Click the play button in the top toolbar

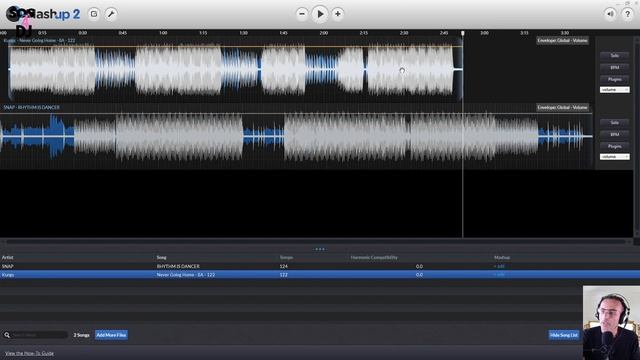tap(320, 14)
